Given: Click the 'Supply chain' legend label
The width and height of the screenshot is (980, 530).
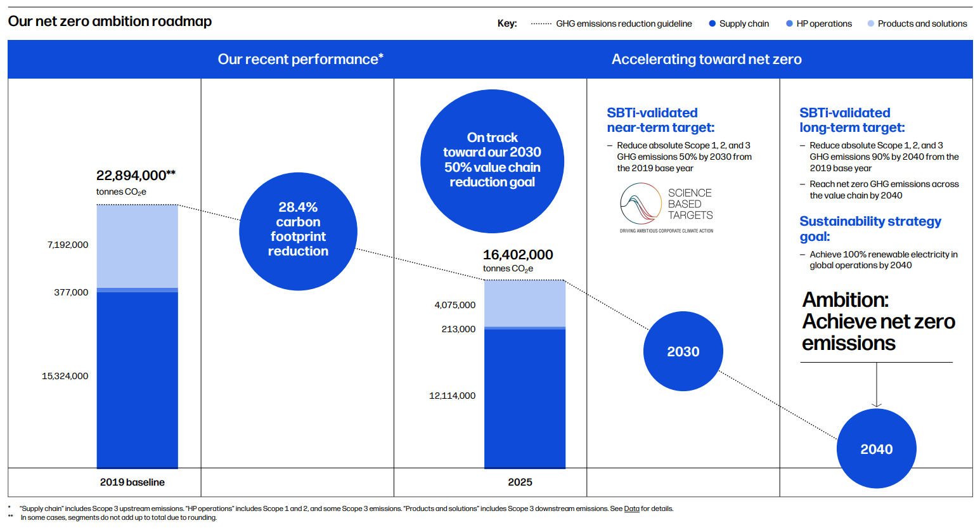Looking at the screenshot, I should click(744, 23).
